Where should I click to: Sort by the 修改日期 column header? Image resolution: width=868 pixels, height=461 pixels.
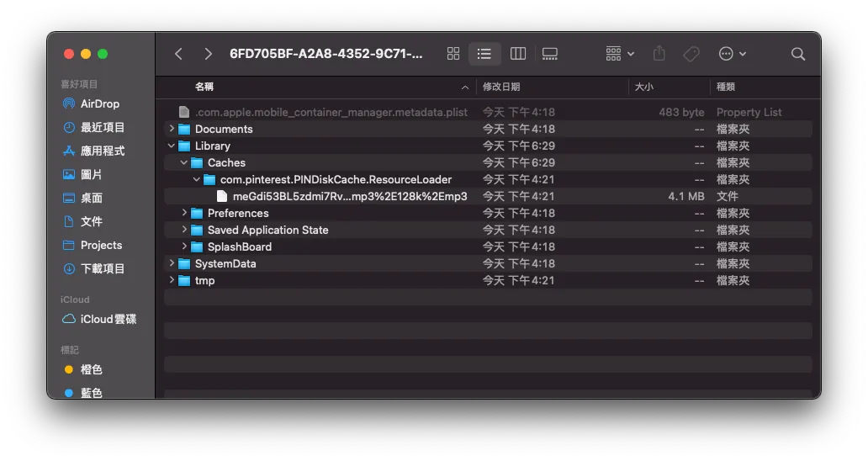click(500, 87)
